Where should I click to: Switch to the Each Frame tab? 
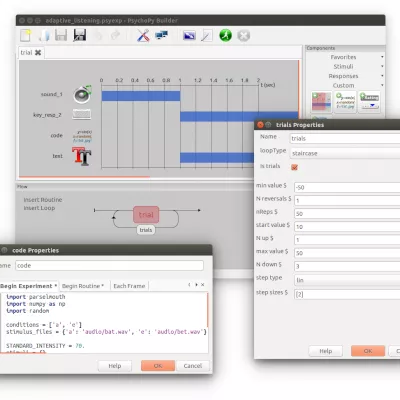pyautogui.click(x=129, y=286)
